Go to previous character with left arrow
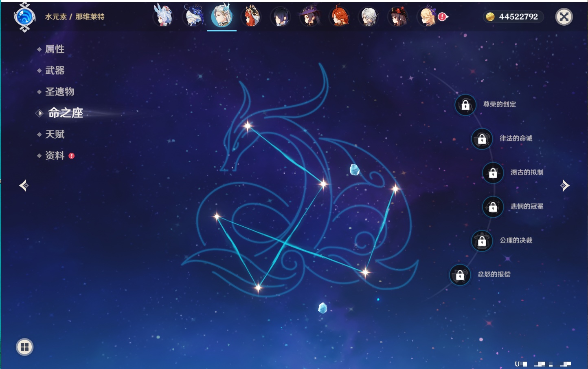The width and height of the screenshot is (588, 369). pos(24,186)
